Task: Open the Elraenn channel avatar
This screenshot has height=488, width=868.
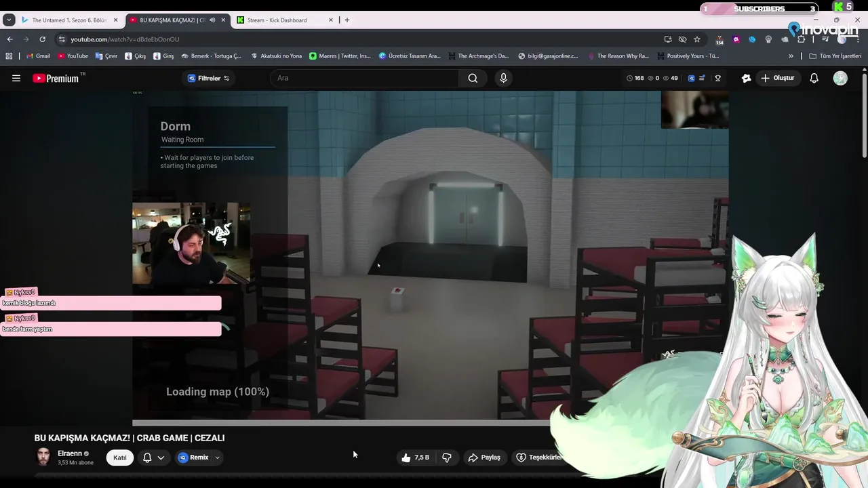Action: (43, 457)
